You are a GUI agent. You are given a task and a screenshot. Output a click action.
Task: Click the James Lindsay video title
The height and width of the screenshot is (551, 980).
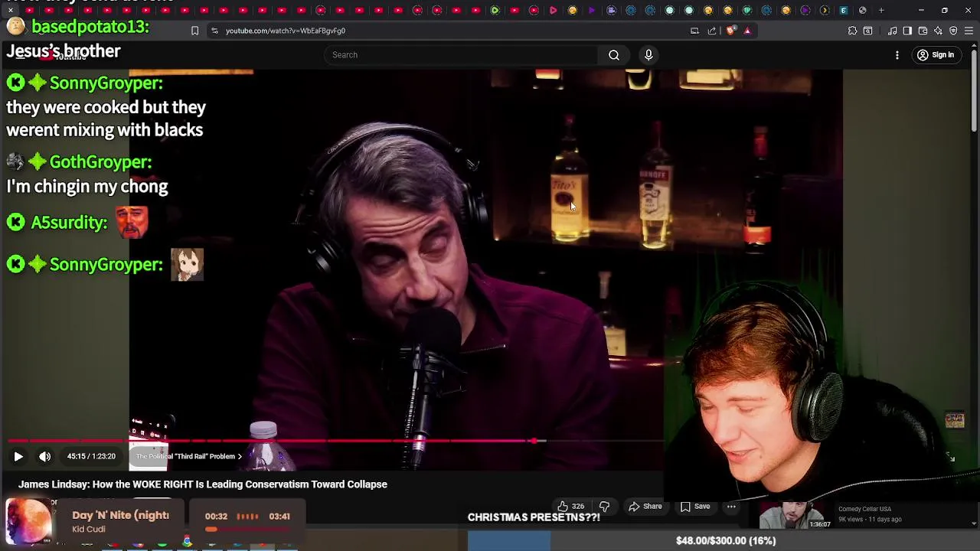coord(203,484)
